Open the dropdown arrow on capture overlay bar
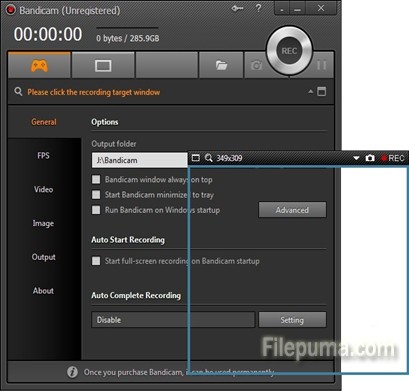The height and width of the screenshot is (392, 409). [x=356, y=158]
